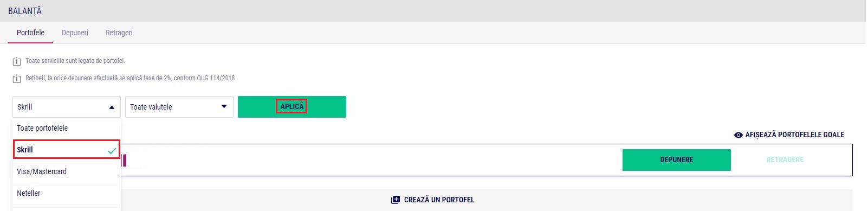
Task: Expand the Toate valutele dropdown arrow
Action: coord(224,107)
